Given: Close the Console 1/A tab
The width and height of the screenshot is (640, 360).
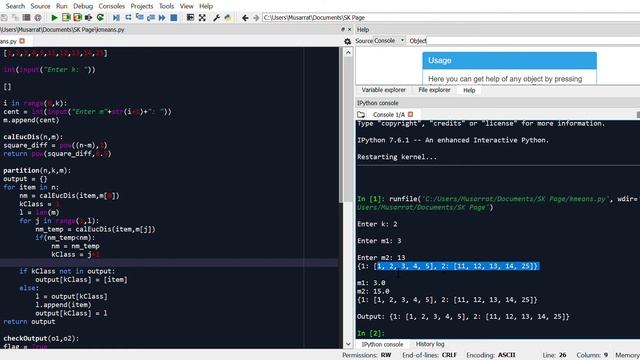Looking at the screenshot, I should tap(411, 114).
